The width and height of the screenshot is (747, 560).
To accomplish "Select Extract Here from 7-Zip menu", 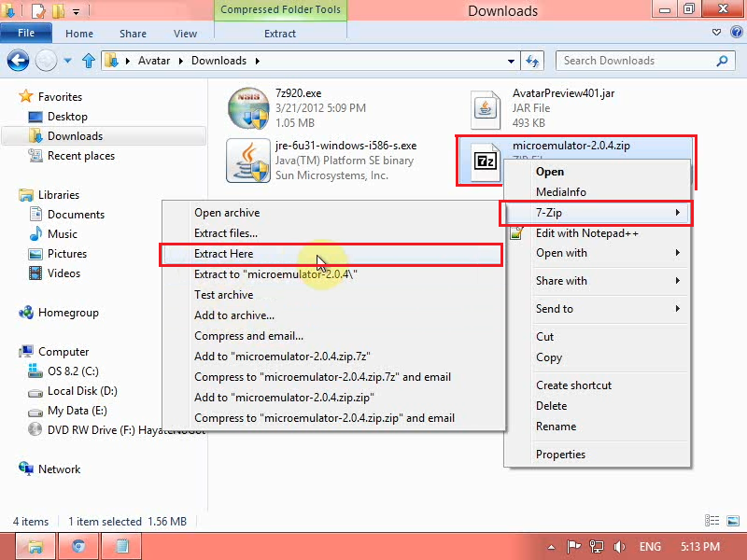I will (331, 254).
